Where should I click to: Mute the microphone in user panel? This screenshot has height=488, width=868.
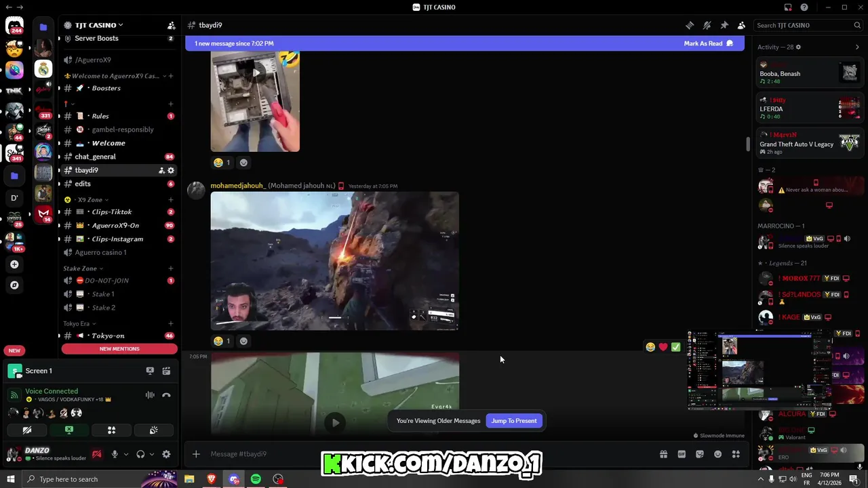(x=115, y=454)
